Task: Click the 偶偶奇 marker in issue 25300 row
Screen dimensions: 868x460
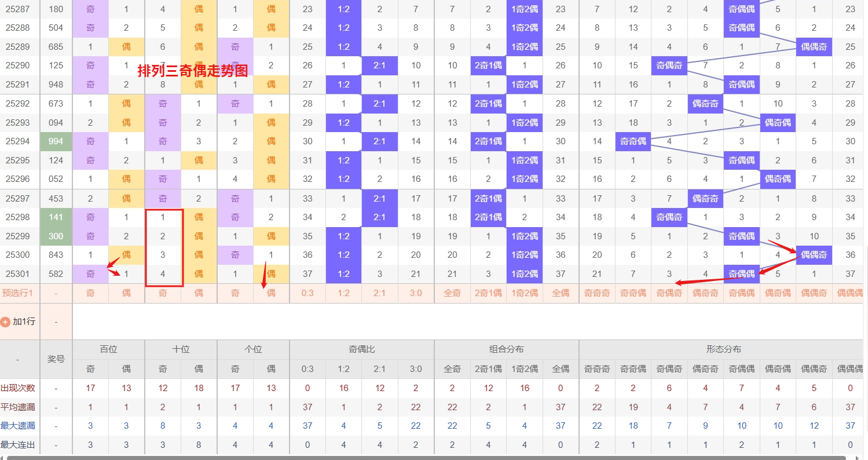Action: pos(814,255)
